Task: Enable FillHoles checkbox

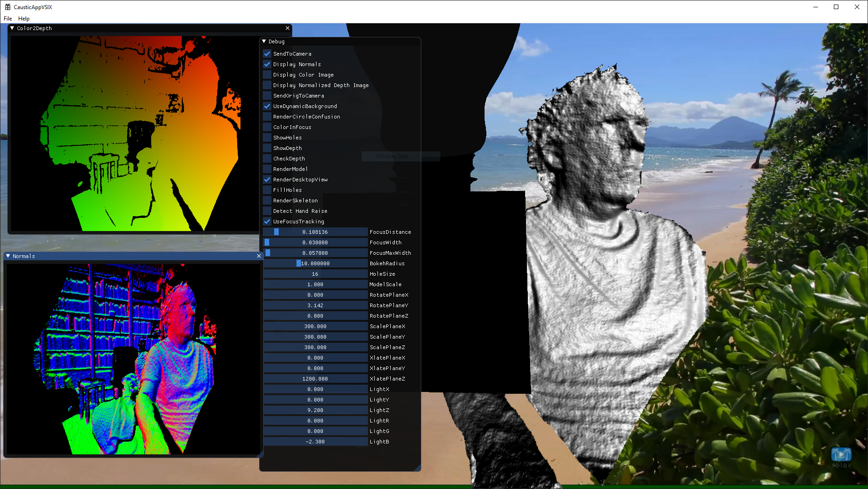Action: click(x=267, y=190)
